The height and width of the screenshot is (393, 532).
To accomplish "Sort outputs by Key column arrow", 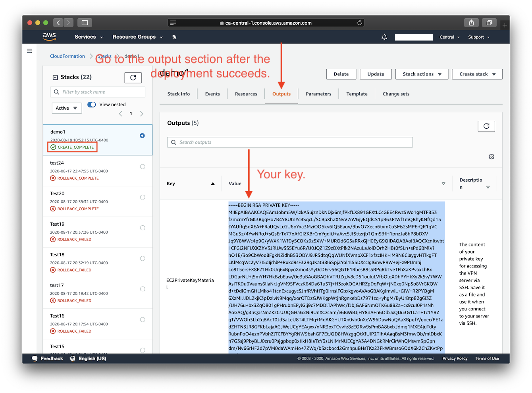I will [x=213, y=184].
